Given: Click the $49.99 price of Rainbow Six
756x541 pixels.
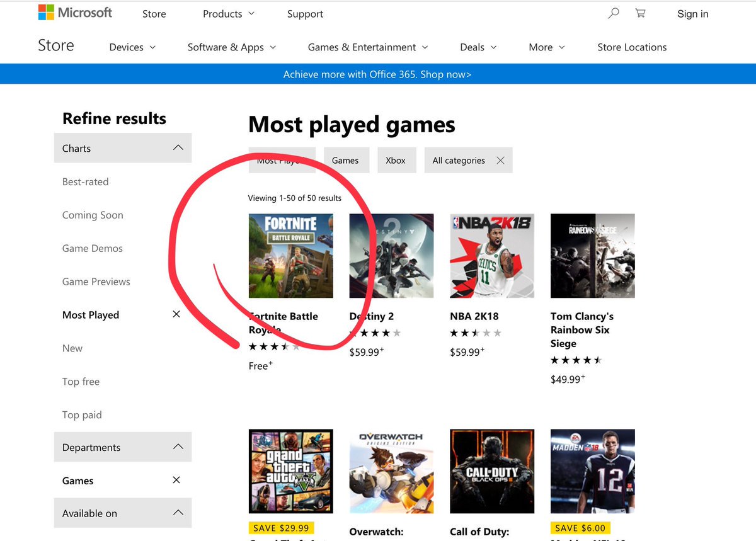Looking at the screenshot, I should point(568,379).
